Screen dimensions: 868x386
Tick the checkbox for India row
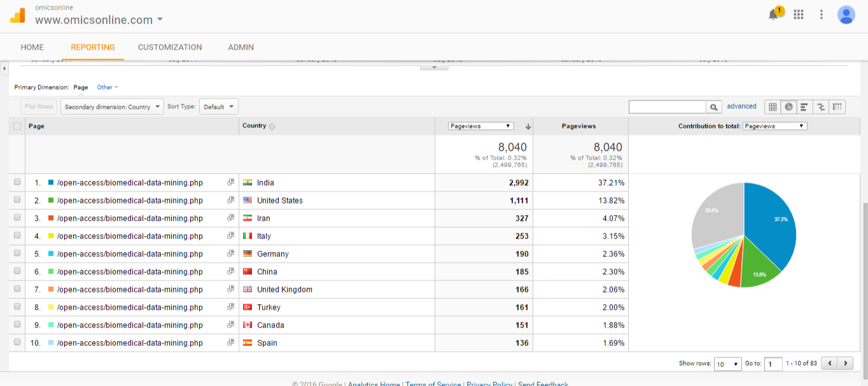tap(17, 182)
